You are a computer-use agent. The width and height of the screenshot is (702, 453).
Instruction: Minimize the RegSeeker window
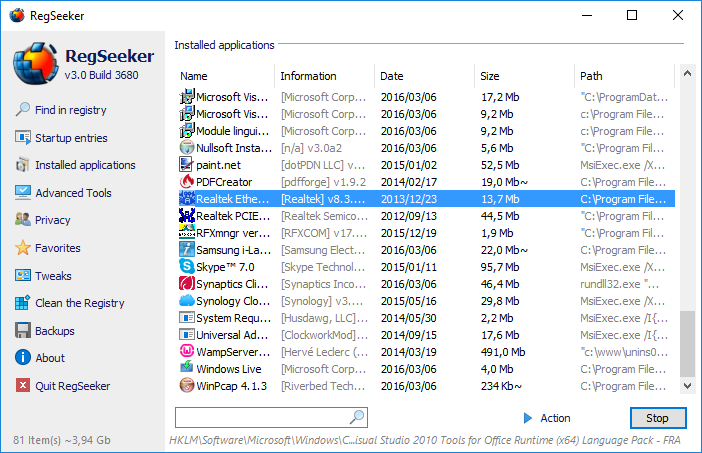click(587, 15)
